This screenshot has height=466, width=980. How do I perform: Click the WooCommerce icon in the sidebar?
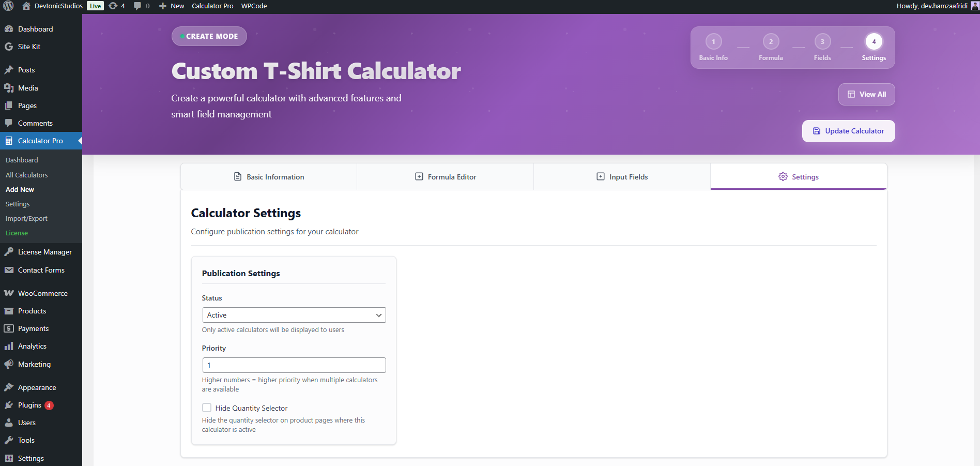coord(9,293)
